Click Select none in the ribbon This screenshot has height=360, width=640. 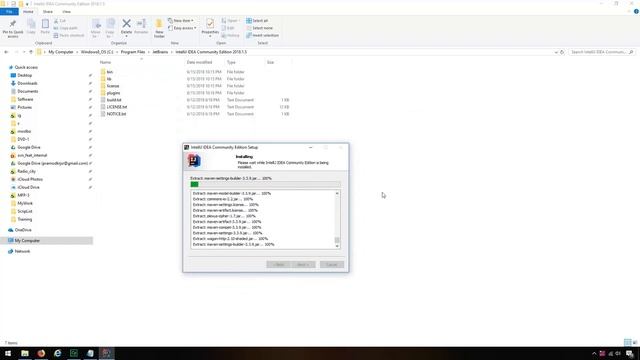click(260, 28)
